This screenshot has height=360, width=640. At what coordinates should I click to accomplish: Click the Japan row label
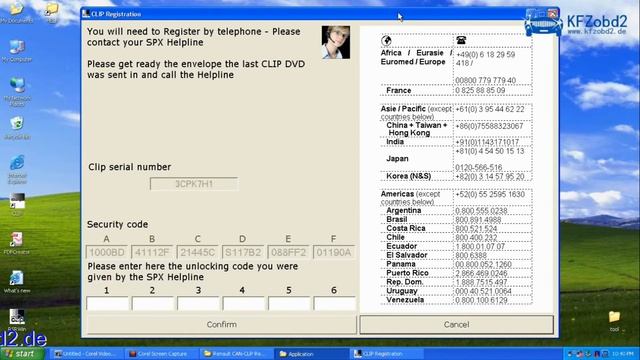click(x=397, y=159)
